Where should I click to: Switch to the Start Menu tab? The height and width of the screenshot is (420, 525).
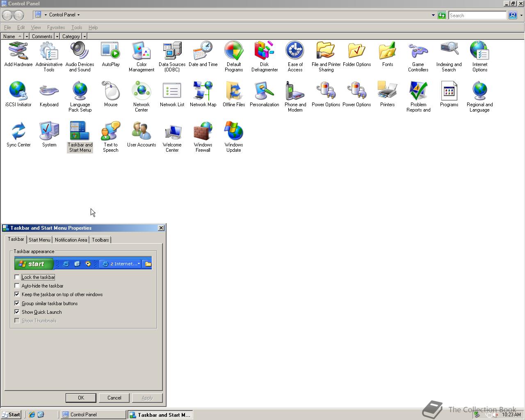(x=39, y=240)
